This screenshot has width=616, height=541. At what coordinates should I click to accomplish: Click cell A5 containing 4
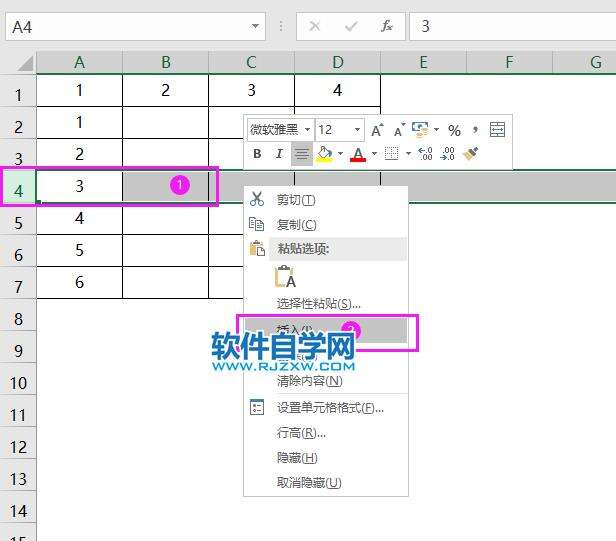tap(79, 218)
